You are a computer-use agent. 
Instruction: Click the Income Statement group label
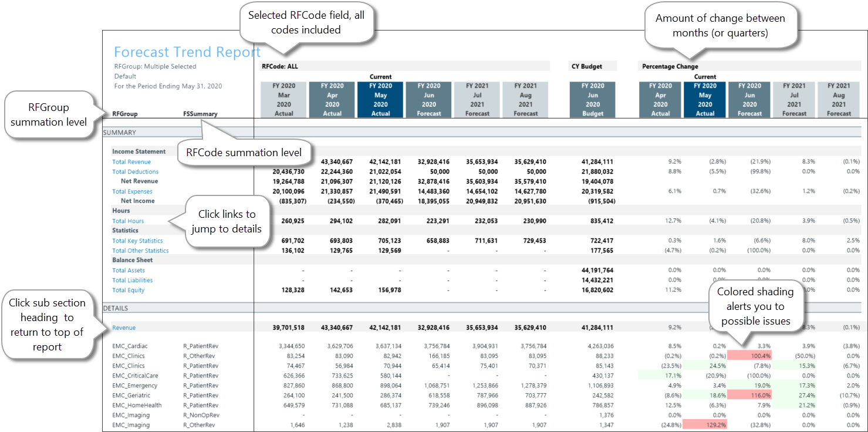coord(139,151)
